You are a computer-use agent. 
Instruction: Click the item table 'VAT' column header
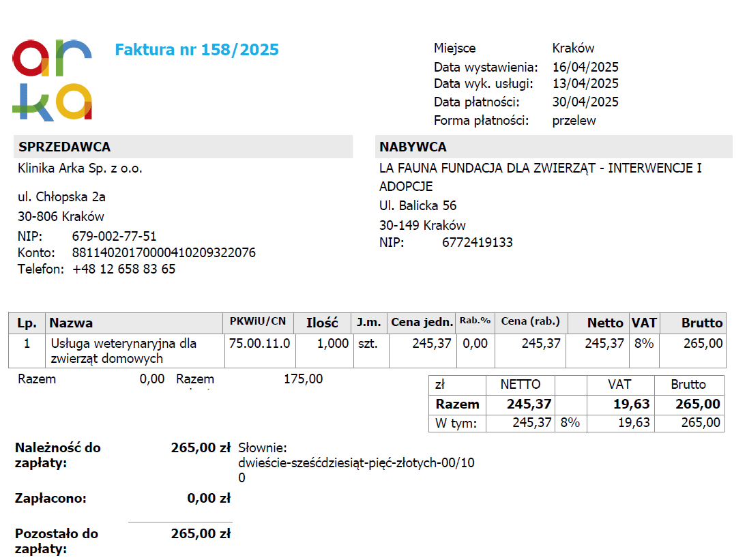tap(644, 323)
